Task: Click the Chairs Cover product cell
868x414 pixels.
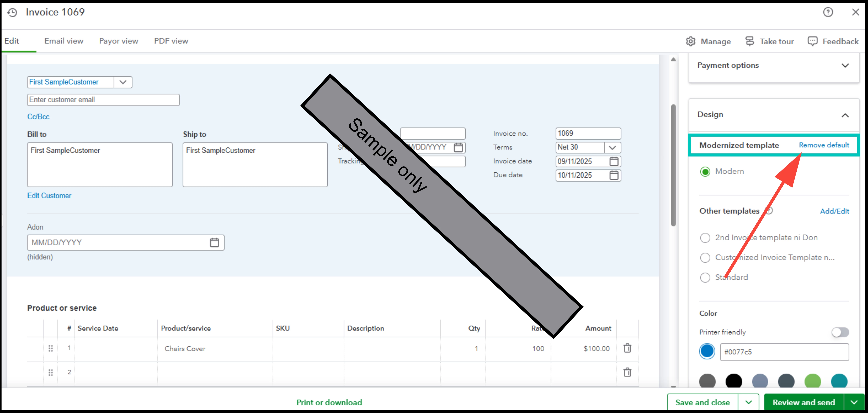Action: 215,349
